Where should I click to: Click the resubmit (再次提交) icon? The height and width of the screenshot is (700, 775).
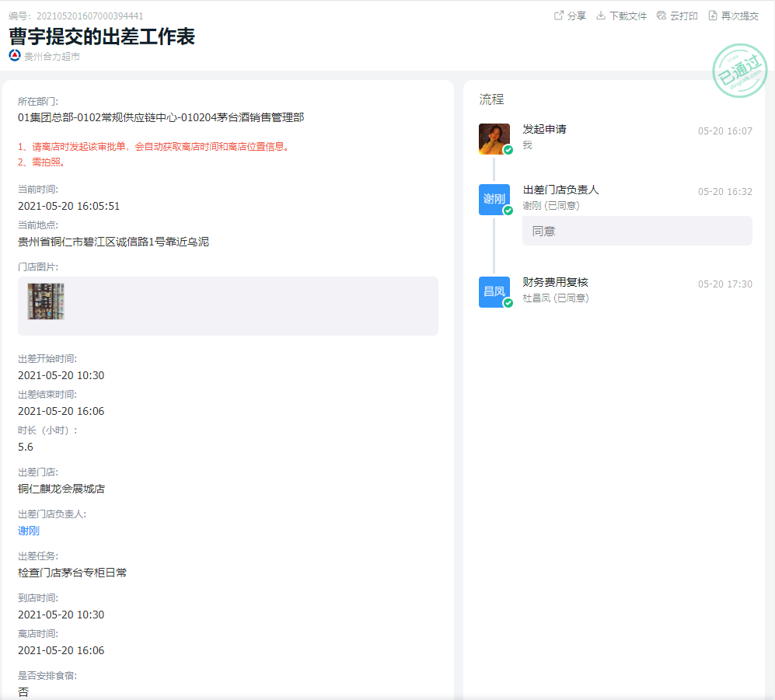point(713,16)
